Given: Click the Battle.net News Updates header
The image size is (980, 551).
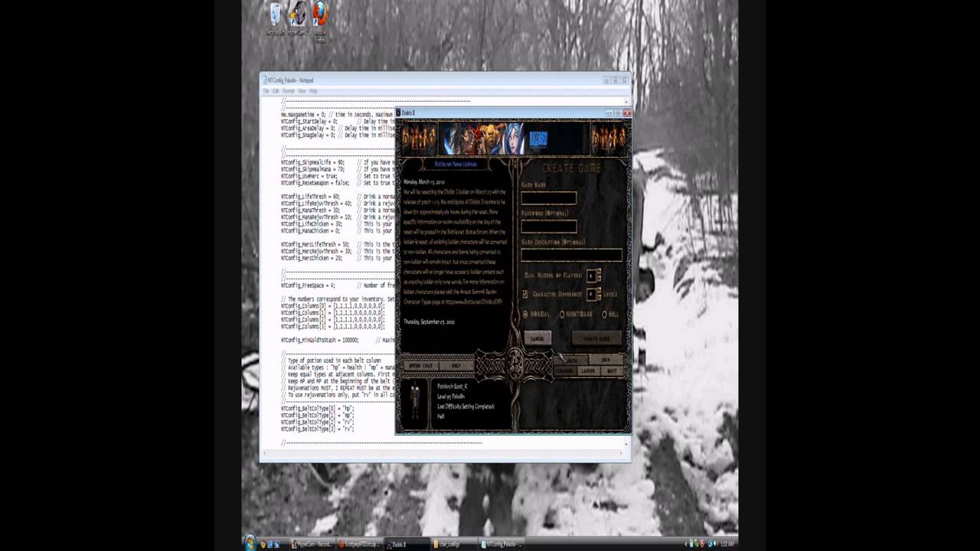Looking at the screenshot, I should coord(456,164).
